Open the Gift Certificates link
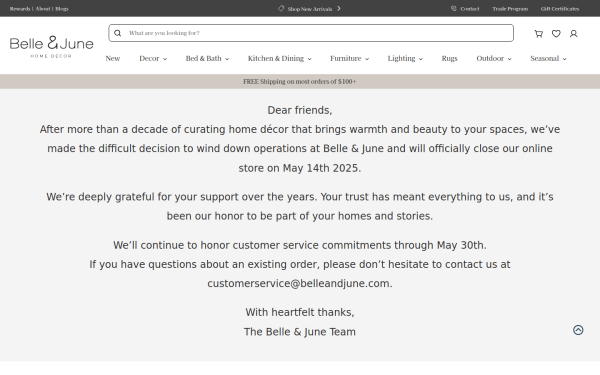Viewport: 600px width, 375px height. 560,8
